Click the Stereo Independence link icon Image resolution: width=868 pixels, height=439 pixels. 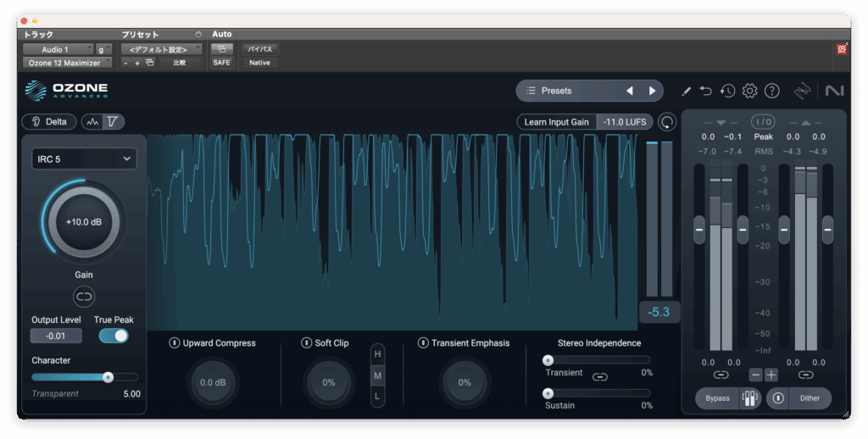click(x=600, y=376)
